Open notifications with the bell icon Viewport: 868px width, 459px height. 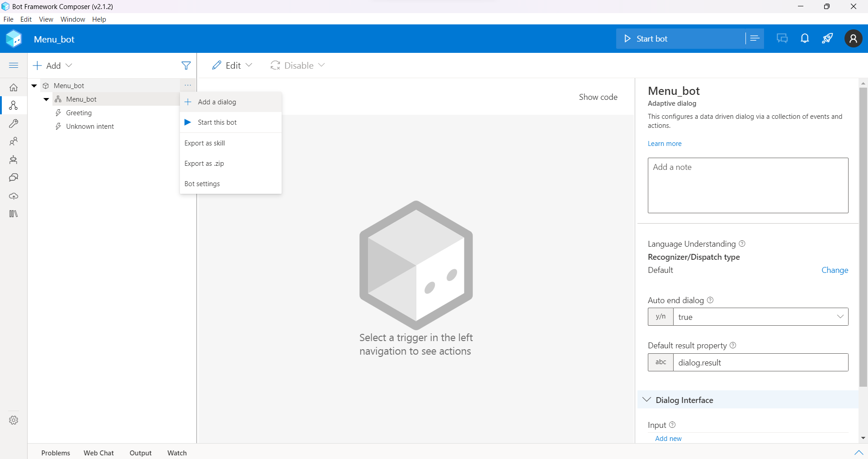coord(805,38)
